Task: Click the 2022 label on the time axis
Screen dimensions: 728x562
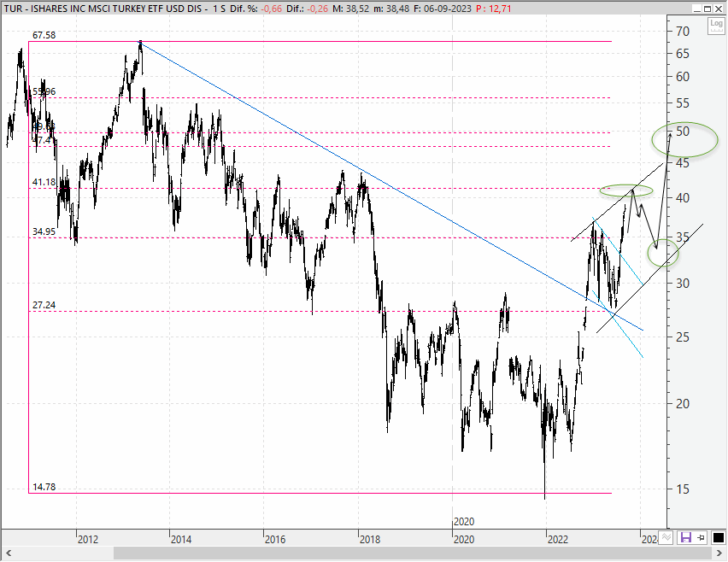Action: (x=558, y=539)
